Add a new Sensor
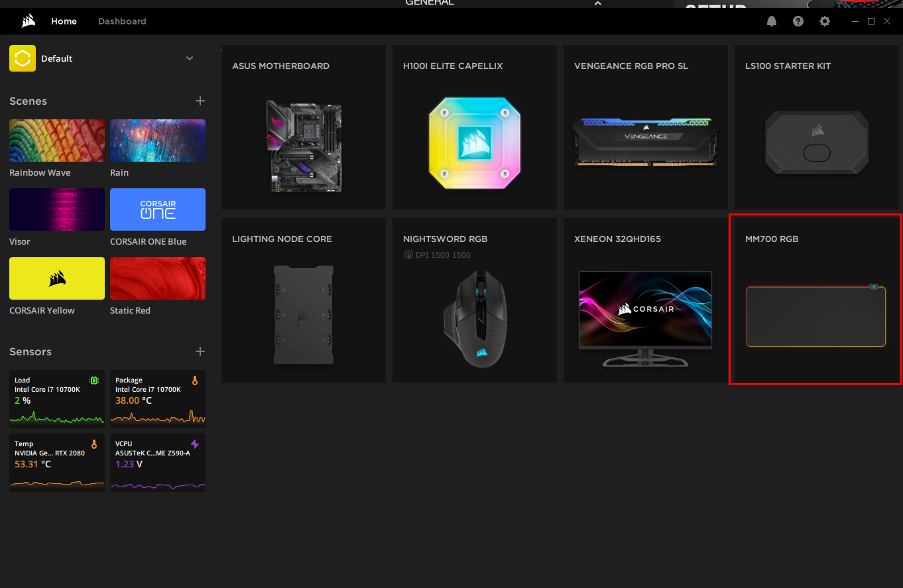The width and height of the screenshot is (903, 588). [200, 351]
